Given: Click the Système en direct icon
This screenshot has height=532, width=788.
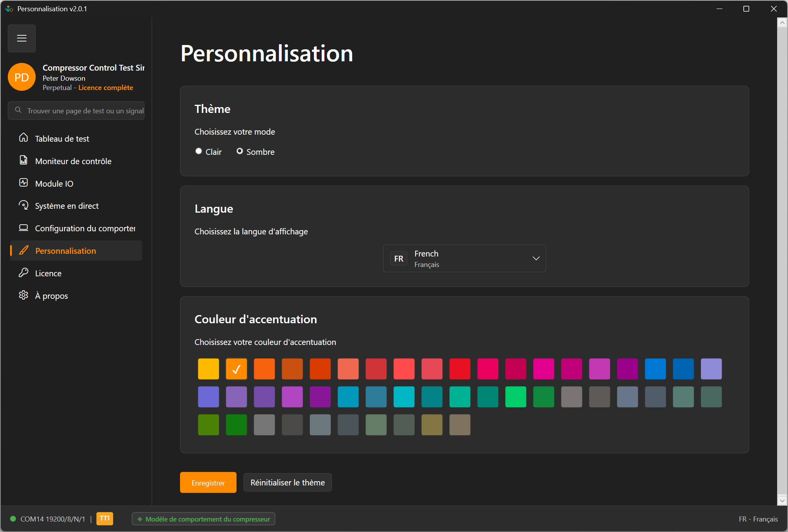Looking at the screenshot, I should click(x=24, y=205).
